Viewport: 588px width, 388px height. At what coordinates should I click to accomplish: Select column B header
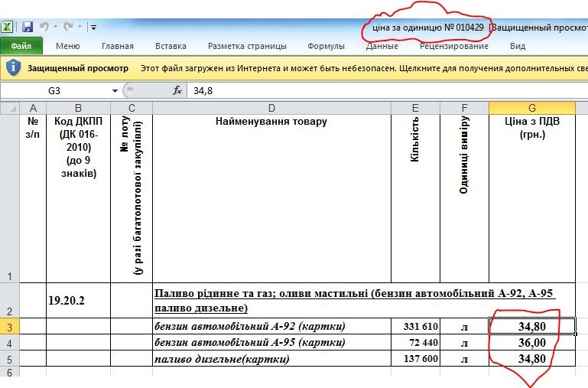(79, 108)
